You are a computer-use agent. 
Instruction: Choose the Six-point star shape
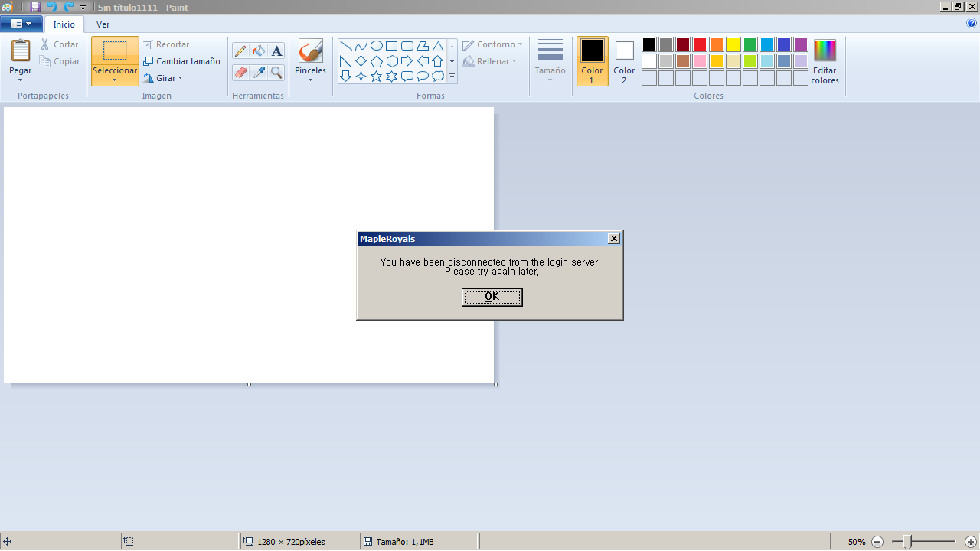tap(391, 77)
